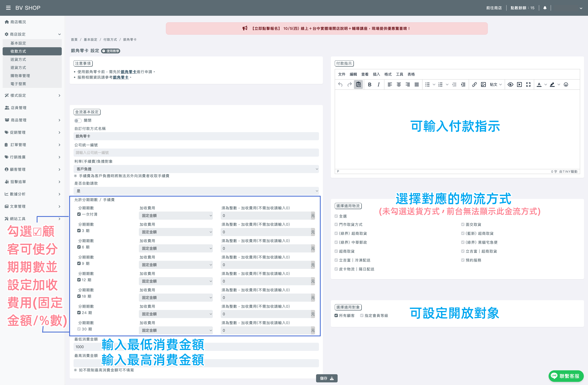Insert an image in the editor
The image size is (588, 385).
pos(483,85)
